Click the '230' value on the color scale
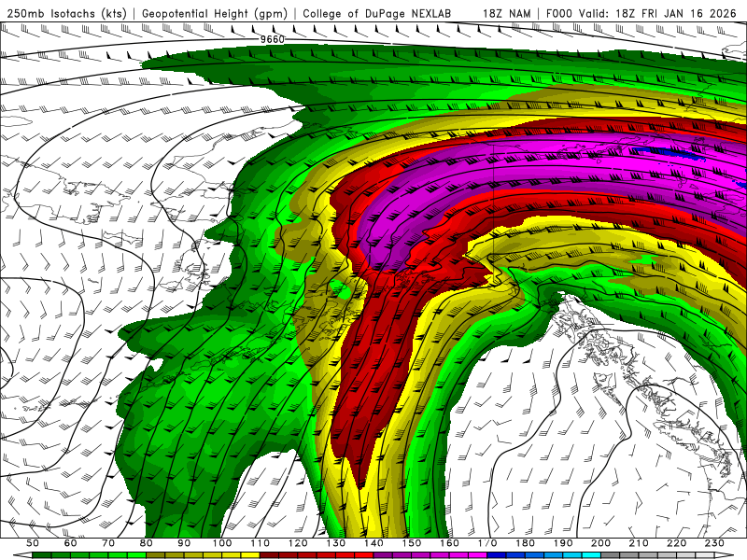 [714, 543]
